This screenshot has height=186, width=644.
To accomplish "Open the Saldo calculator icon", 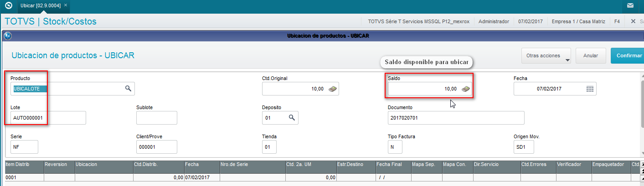I will pyautogui.click(x=465, y=89).
